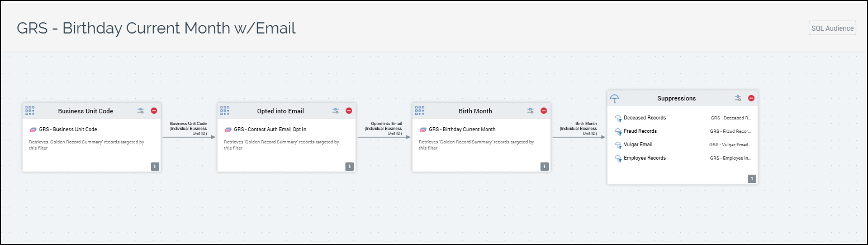This screenshot has height=245, width=868.
Task: Open settings for Business Unit Code block
Action: point(141,111)
